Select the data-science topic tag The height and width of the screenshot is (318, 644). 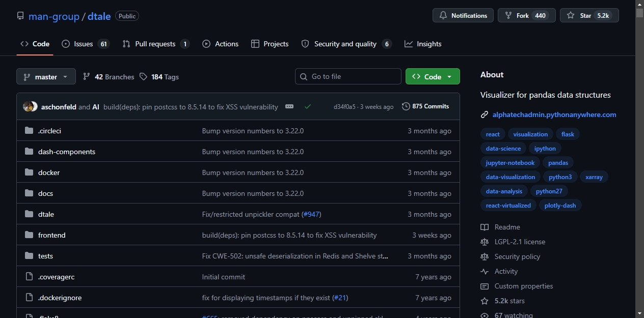(503, 149)
